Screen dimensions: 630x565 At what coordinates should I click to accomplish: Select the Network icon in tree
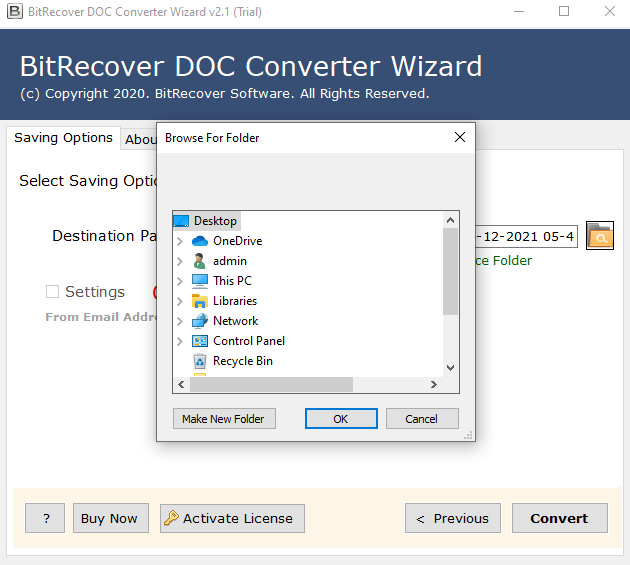pyautogui.click(x=199, y=321)
